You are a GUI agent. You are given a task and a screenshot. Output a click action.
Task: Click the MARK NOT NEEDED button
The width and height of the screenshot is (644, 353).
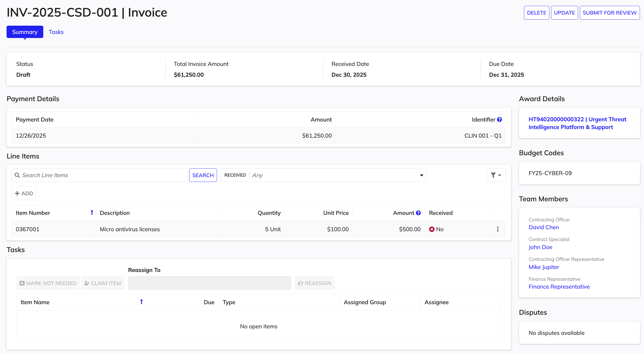pos(48,283)
